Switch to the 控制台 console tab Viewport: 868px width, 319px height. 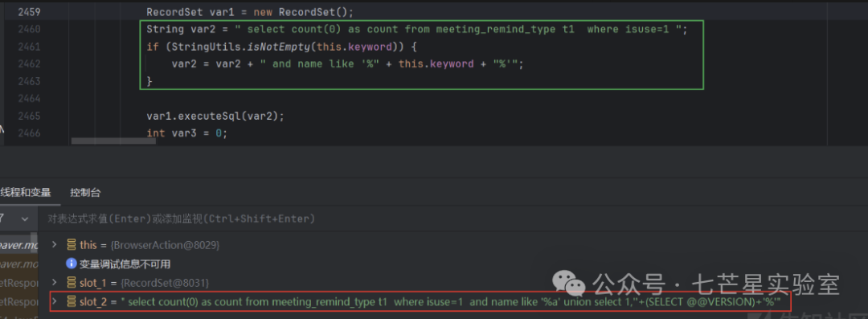tap(85, 193)
